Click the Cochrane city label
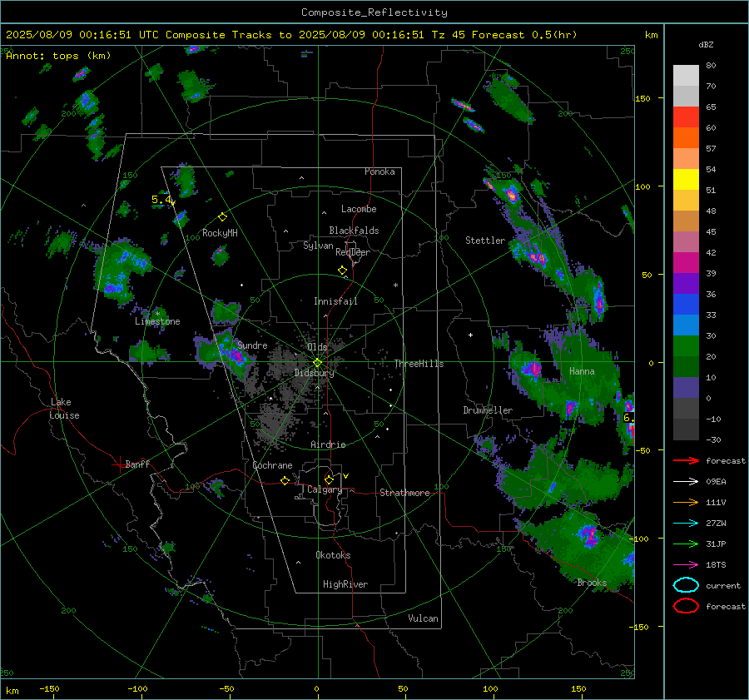Image resolution: width=749 pixels, height=700 pixels. point(272,465)
